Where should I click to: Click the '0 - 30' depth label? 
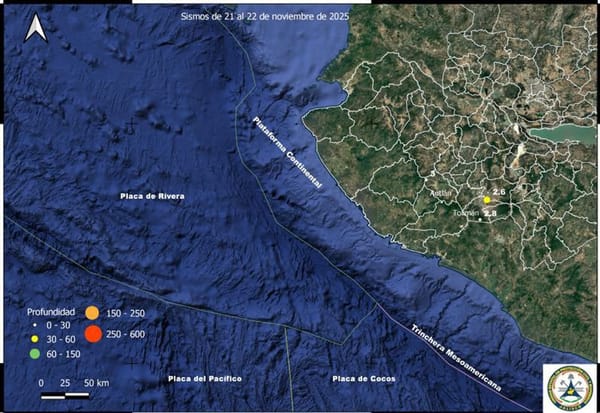(x=59, y=325)
